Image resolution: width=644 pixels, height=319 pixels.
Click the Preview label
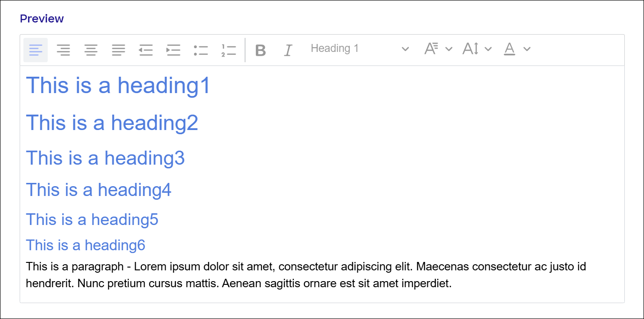click(42, 18)
